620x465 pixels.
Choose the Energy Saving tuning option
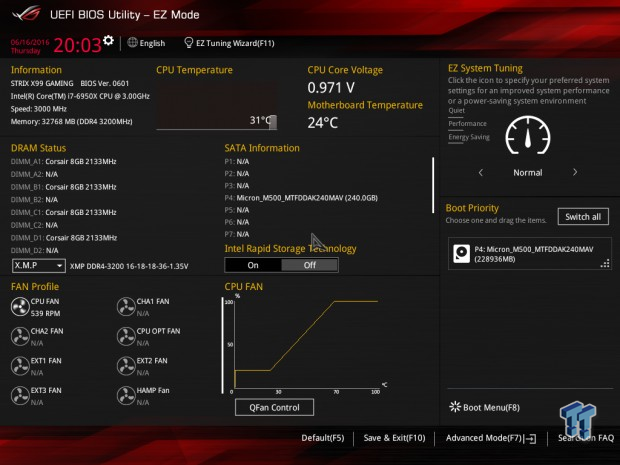coord(469,137)
